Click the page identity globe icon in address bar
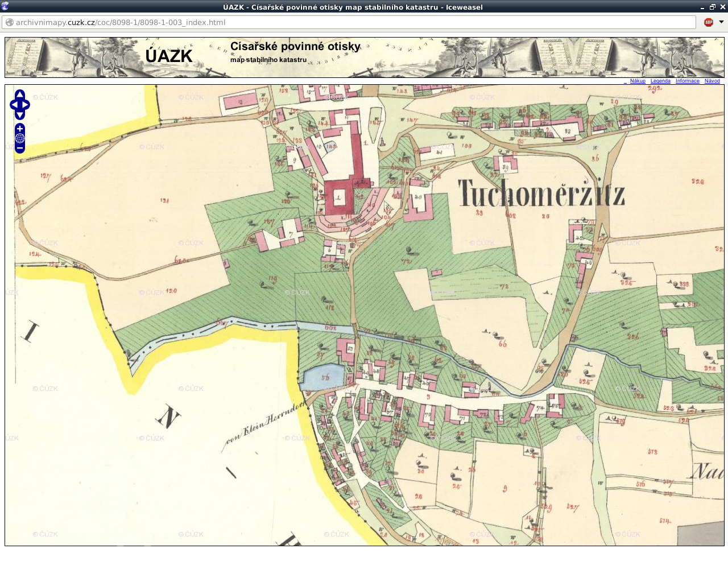728x565 pixels. click(10, 22)
